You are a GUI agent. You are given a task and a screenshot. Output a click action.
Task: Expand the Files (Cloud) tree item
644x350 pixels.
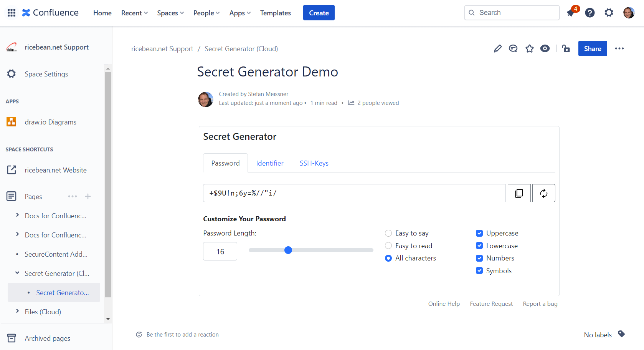pos(17,311)
